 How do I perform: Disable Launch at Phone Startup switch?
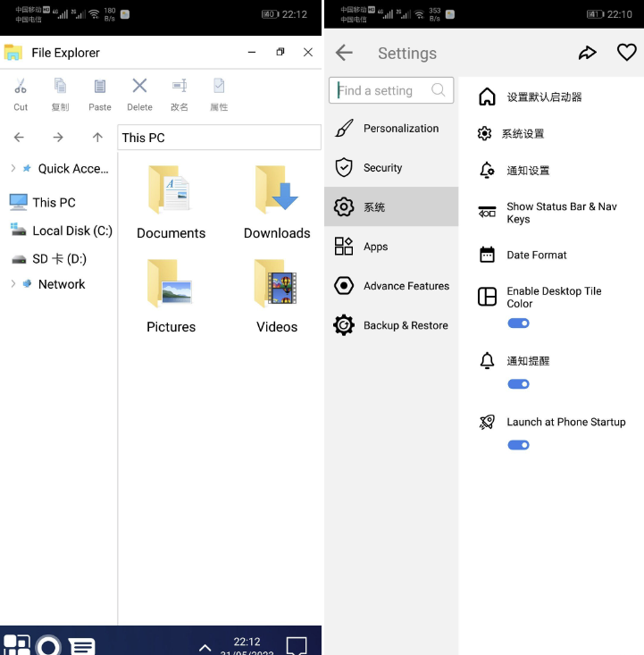[518, 445]
